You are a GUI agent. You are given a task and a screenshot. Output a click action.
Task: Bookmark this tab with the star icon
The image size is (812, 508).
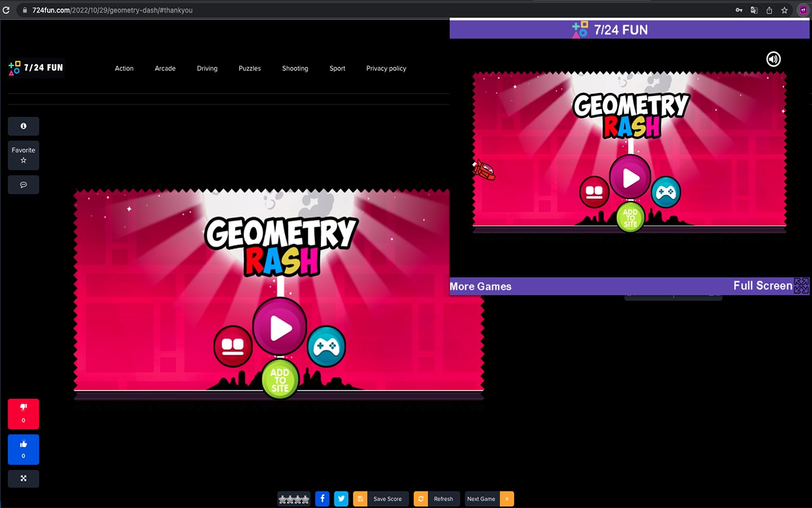[x=785, y=10]
